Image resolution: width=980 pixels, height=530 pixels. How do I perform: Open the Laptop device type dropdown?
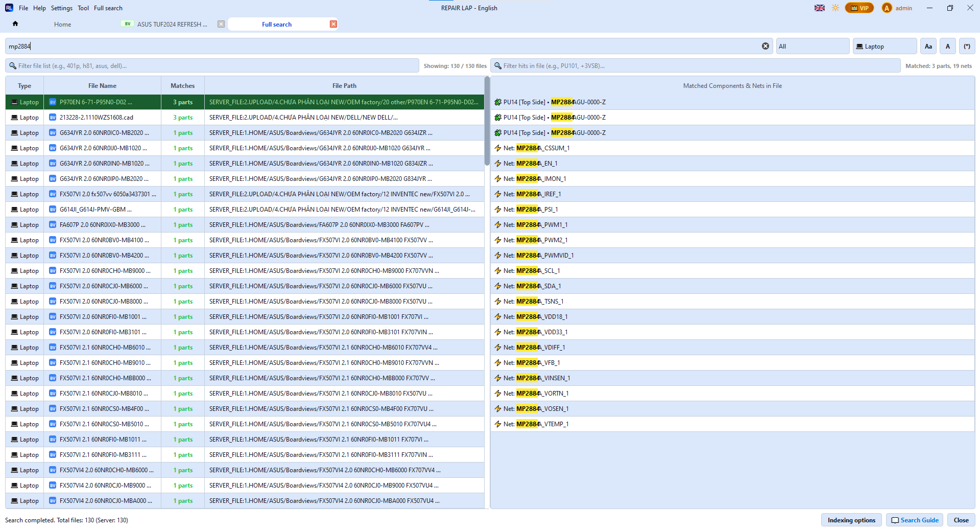tap(885, 46)
